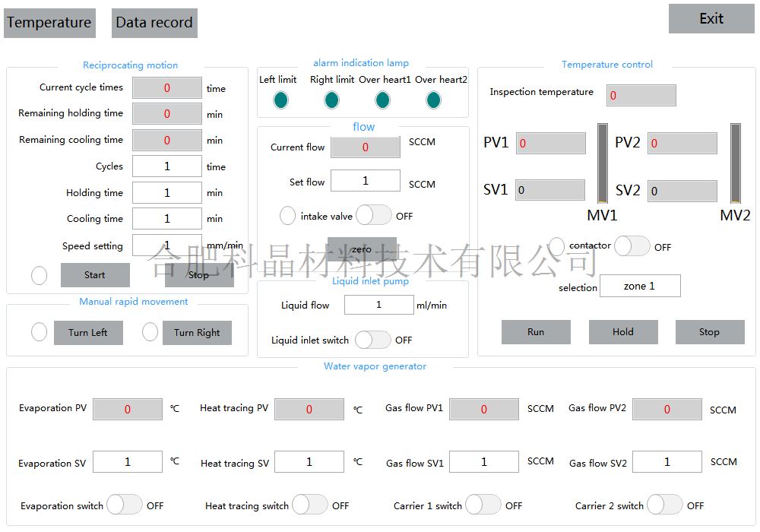Screen dimensions: 760x532
Task: Click the contactor status indicator circle
Action: [557, 246]
